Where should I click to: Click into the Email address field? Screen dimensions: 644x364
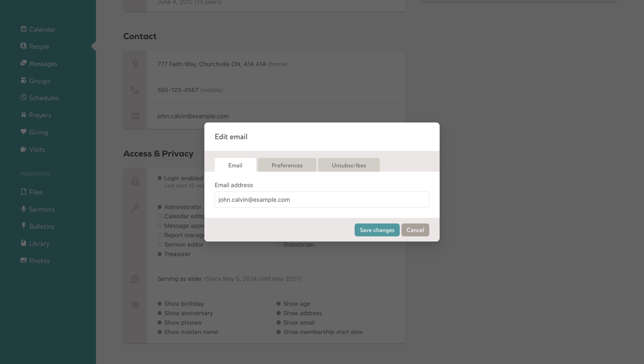pyautogui.click(x=322, y=200)
